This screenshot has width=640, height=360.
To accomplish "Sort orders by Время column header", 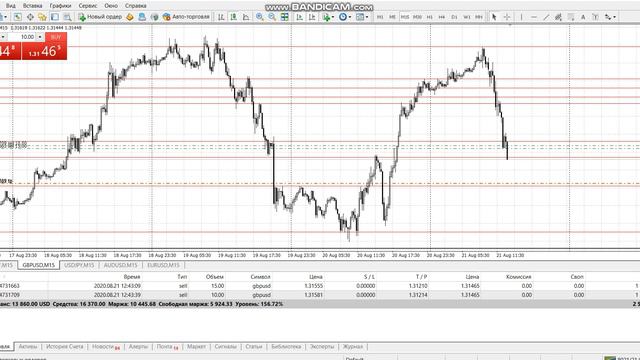I will click(132, 277).
